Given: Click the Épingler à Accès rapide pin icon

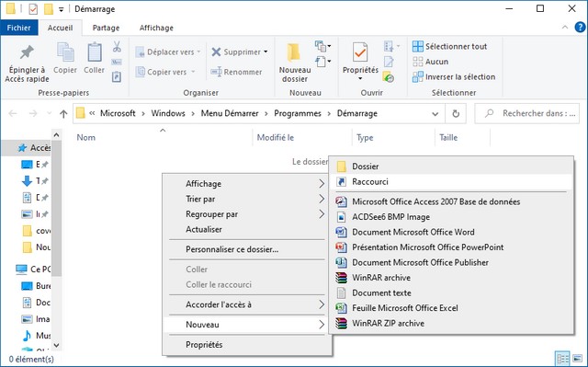Looking at the screenshot, I should pos(27,52).
